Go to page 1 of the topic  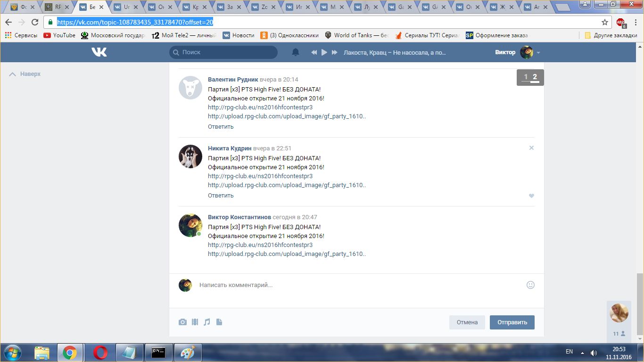point(526,77)
